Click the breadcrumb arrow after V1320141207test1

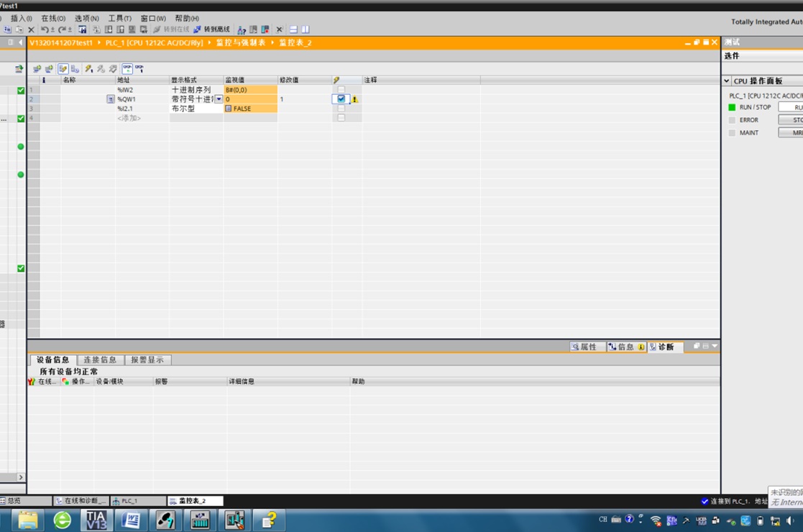tap(98, 42)
